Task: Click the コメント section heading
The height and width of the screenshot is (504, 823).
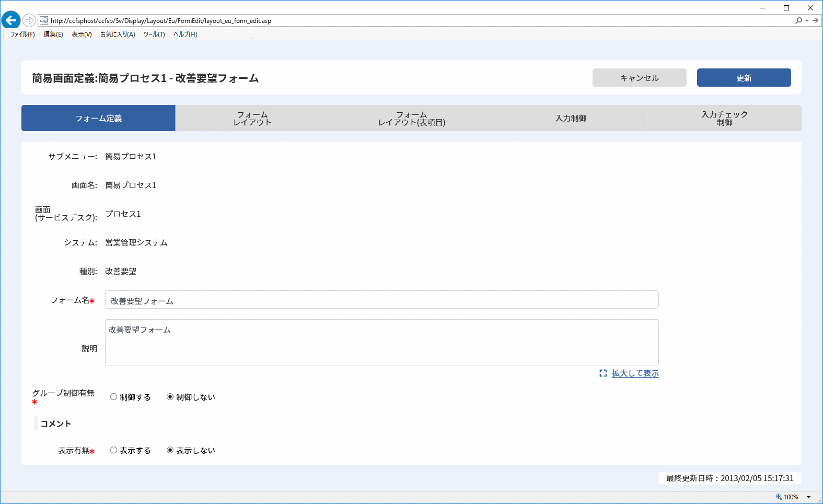Action: tap(56, 424)
